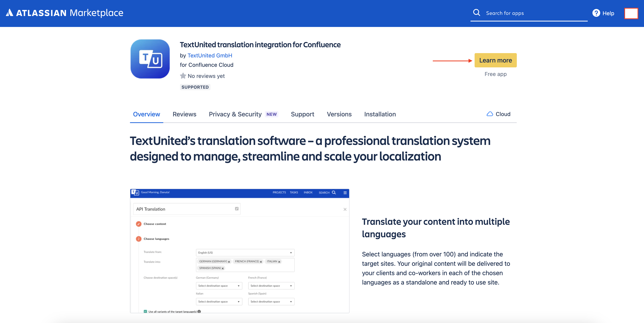Click the TextUnited app logo
Image resolution: width=644 pixels, height=323 pixels.
(x=150, y=59)
